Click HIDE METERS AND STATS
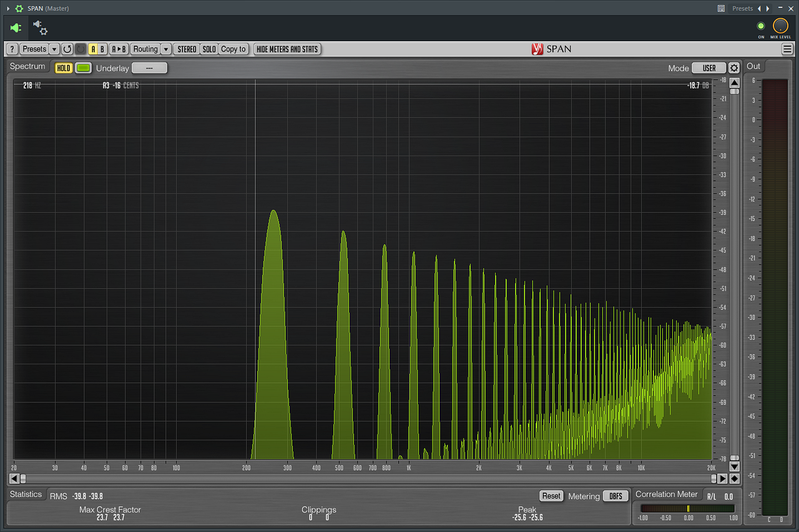 [287, 49]
